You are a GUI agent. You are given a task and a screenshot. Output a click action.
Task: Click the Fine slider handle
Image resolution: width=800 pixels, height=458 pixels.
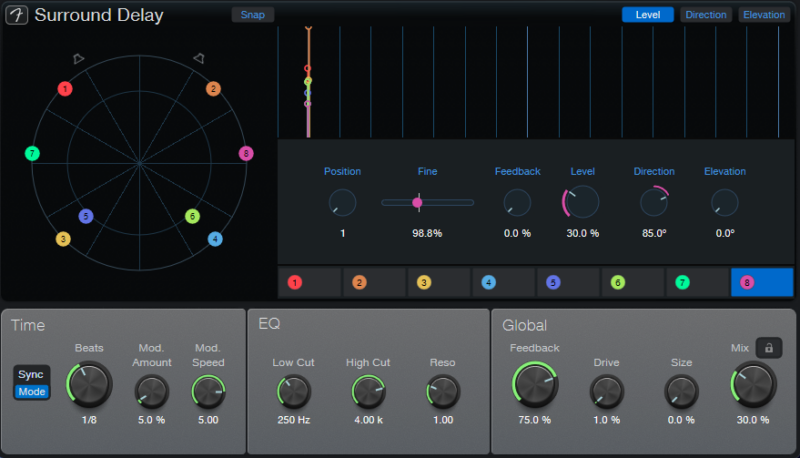coord(417,202)
